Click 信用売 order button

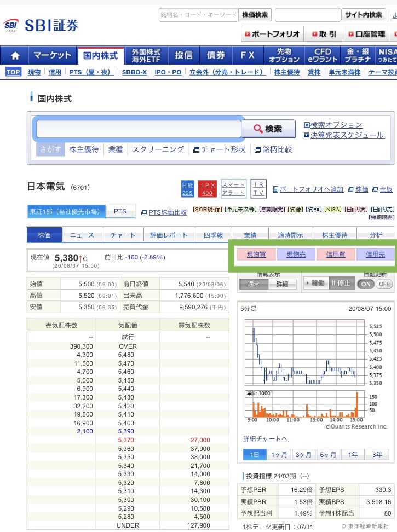pyautogui.click(x=375, y=255)
